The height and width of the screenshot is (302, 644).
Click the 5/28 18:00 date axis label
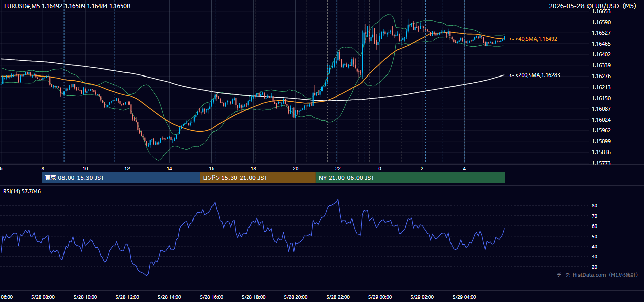(x=253, y=297)
